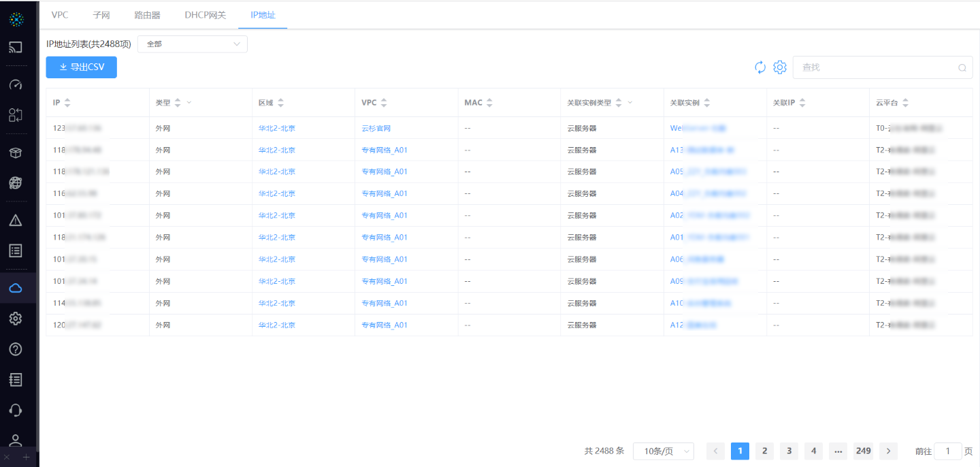Screen dimensions: 980x467
Task: Open the 全部 filter dropdown
Action: tap(192, 44)
